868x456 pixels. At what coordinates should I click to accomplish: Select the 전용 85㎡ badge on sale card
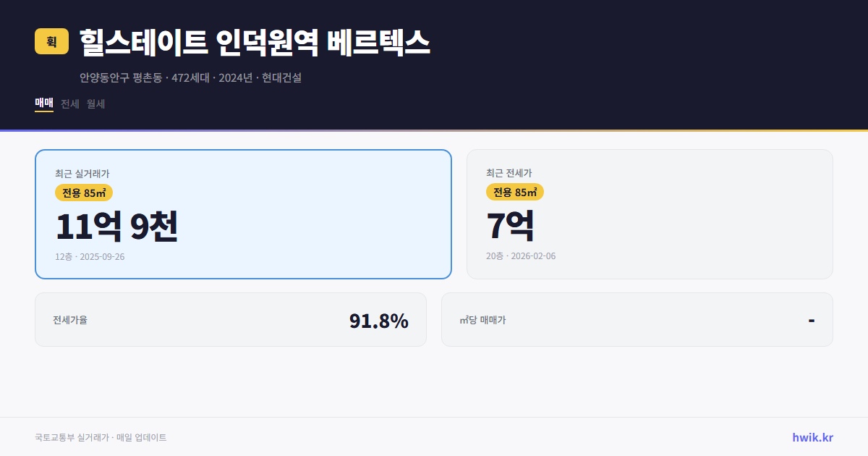tap(81, 193)
